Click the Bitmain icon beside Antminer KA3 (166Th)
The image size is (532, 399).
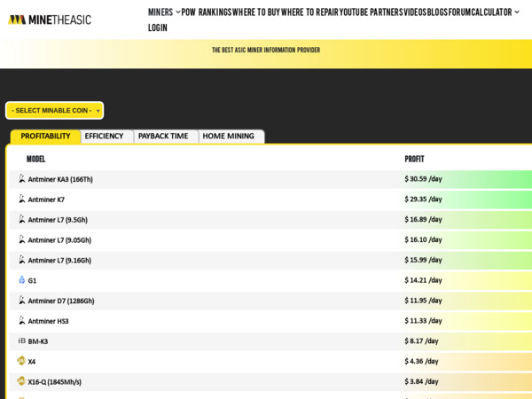(x=22, y=178)
